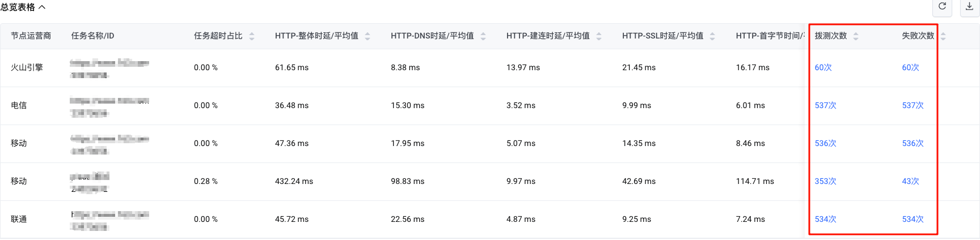
Task: Open the 43次 失败次数 link
Action: (x=911, y=181)
